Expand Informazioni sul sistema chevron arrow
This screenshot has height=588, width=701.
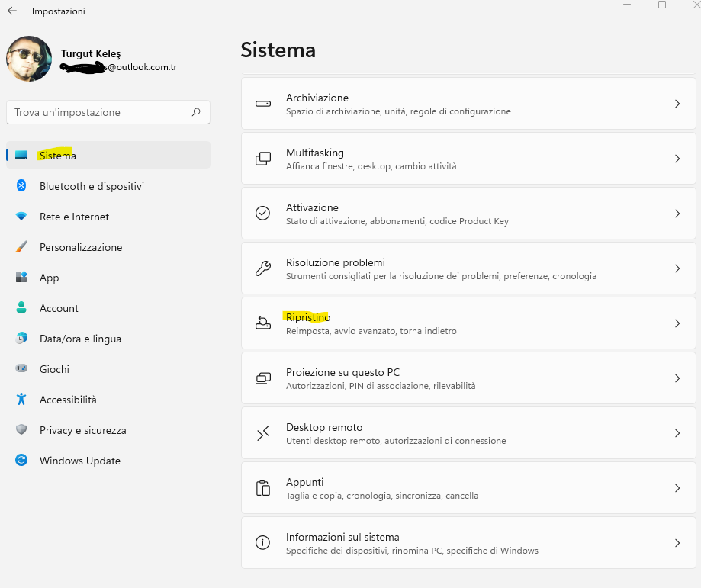click(x=677, y=543)
